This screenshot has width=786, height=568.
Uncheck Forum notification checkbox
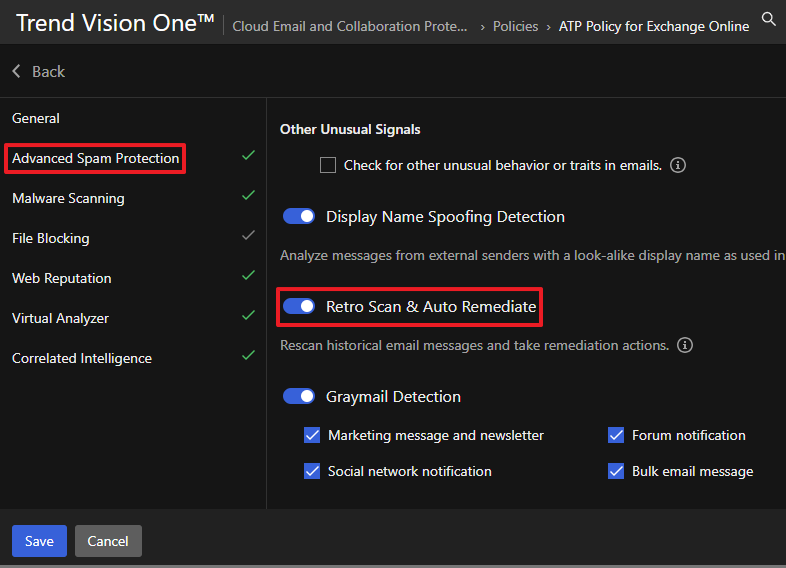616,436
